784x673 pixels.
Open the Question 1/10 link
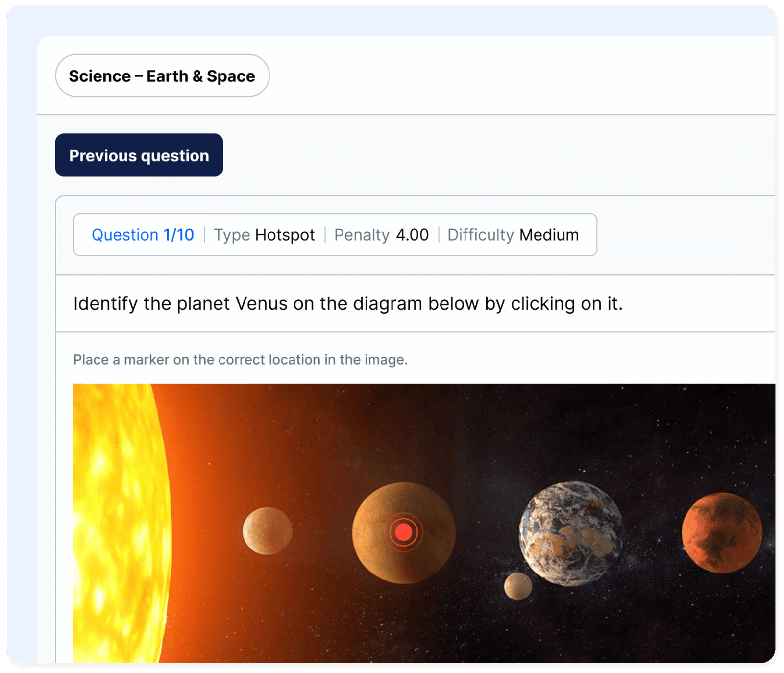(x=143, y=235)
